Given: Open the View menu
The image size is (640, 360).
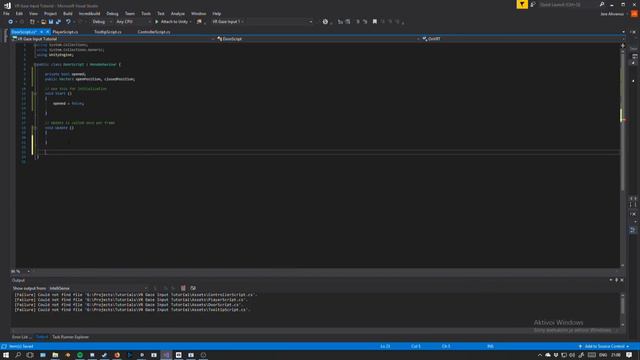Looking at the screenshot, I should click(33, 13).
